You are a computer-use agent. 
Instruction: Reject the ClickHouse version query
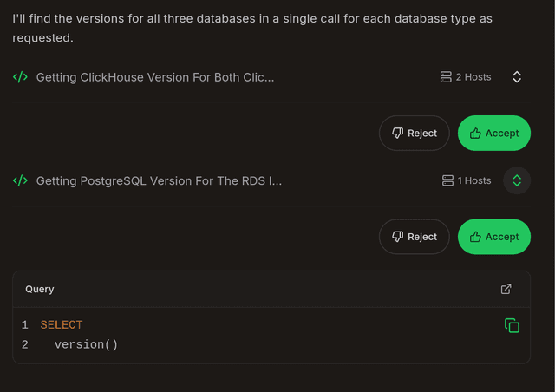pyautogui.click(x=415, y=133)
